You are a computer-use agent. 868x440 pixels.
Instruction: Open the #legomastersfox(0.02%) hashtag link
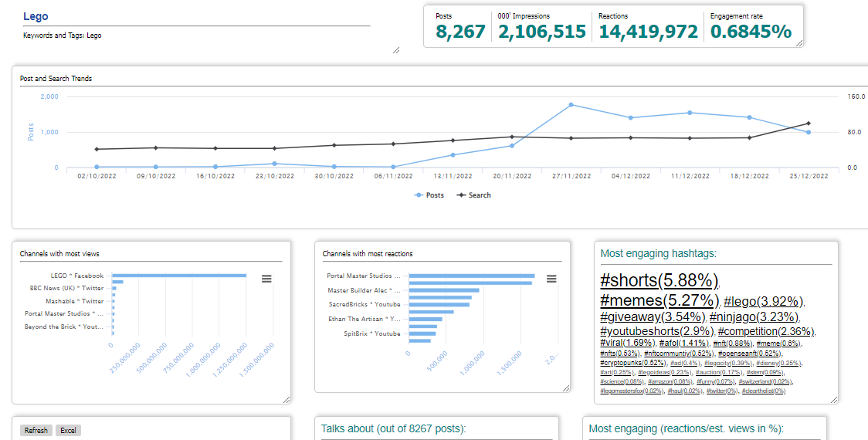coord(632,391)
